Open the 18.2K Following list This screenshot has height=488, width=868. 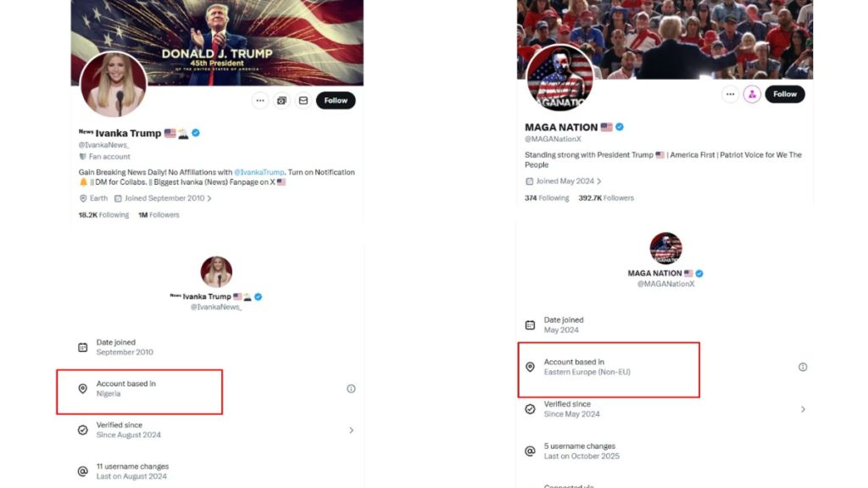tap(103, 215)
